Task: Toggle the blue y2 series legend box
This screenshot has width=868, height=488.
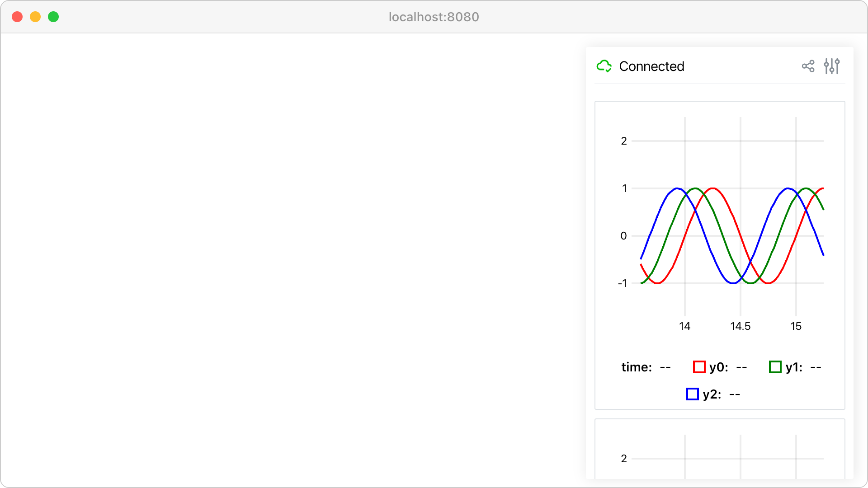Action: (693, 394)
